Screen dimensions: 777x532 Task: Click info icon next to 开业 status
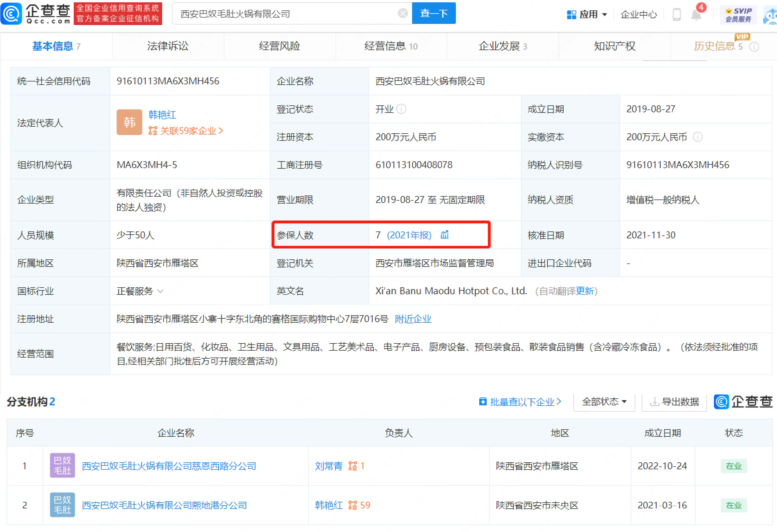coord(401,109)
